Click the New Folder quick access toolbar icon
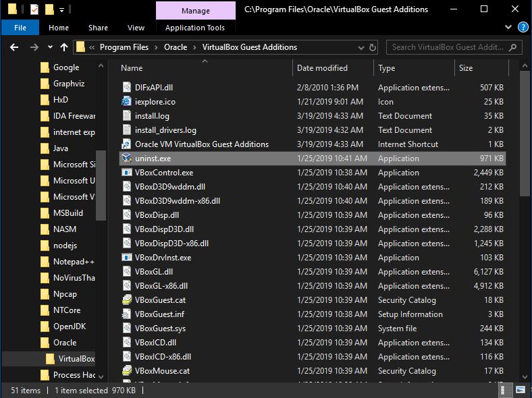Screen dimensions: 532x398 (49, 9)
